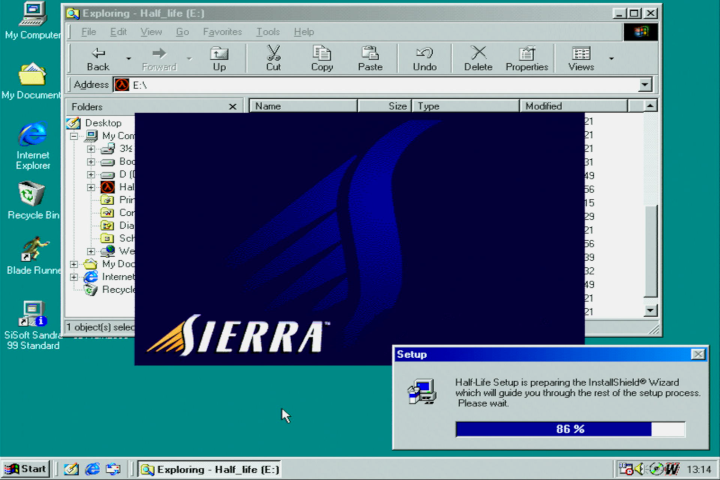The image size is (720, 480).
Task: Select the Recycle Bin desktop icon
Action: [x=33, y=201]
